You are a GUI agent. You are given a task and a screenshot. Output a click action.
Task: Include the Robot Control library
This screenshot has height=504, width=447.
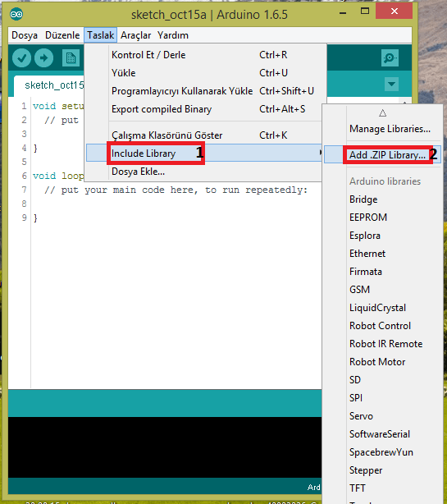tap(381, 326)
